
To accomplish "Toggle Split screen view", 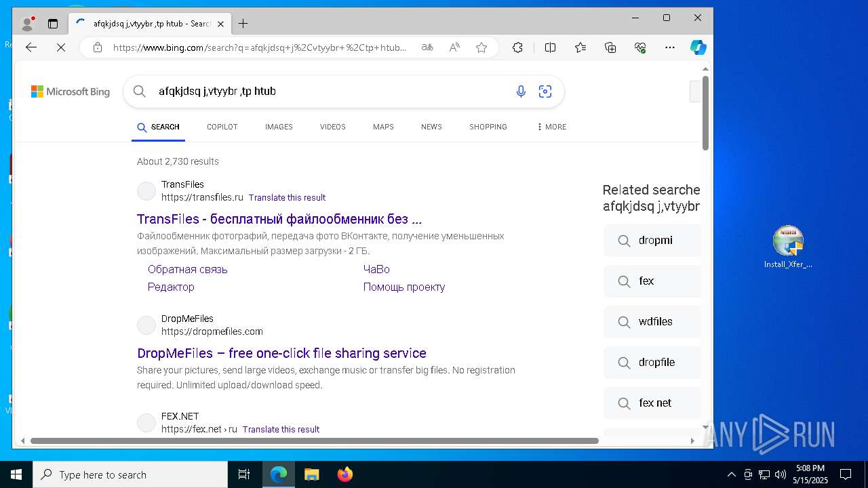I will (x=550, y=47).
